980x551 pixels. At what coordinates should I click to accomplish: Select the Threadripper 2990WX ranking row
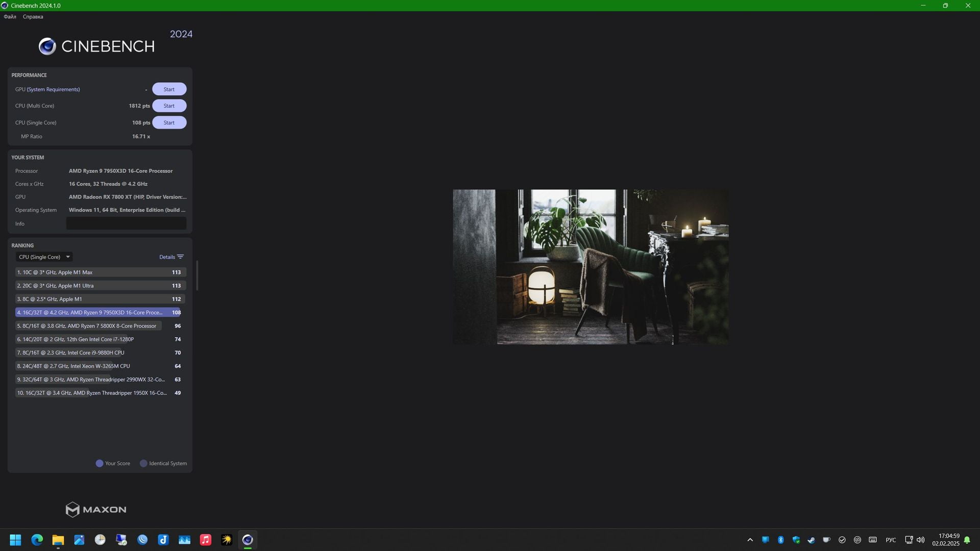coord(100,380)
